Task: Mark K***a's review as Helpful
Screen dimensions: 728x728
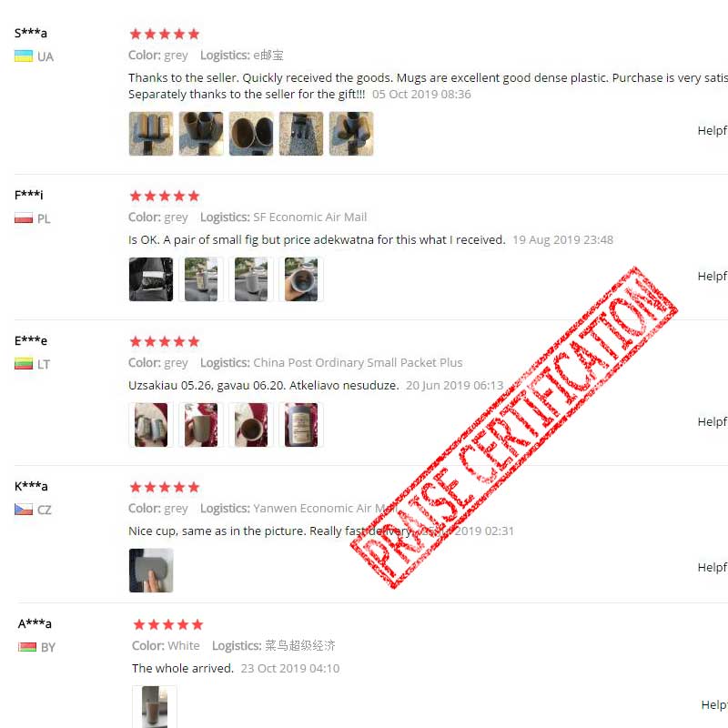Action: (x=713, y=567)
